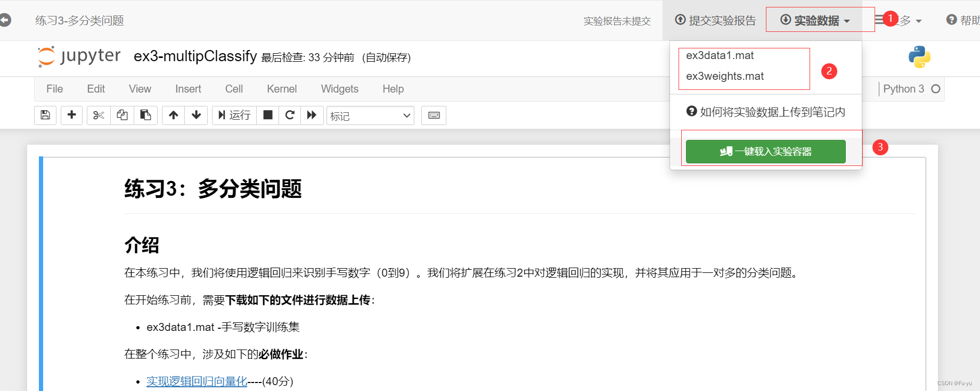Open the Edit menu
Image resolution: width=980 pixels, height=391 pixels.
(96, 89)
